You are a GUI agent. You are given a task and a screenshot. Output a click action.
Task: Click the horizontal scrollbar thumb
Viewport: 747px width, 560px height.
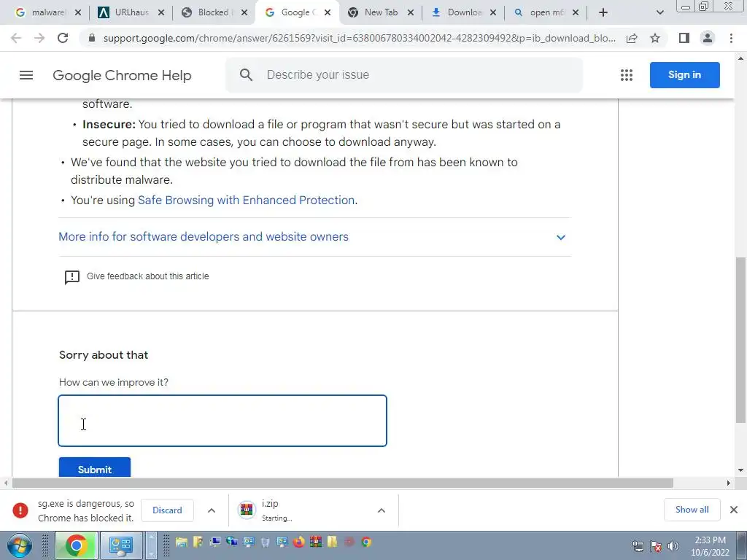(343, 483)
